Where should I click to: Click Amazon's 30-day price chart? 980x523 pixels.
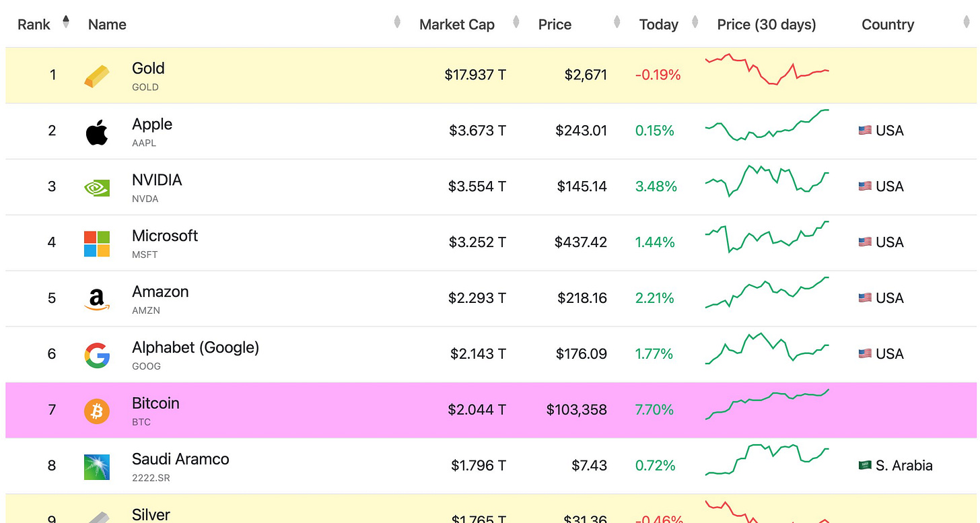pos(767,293)
